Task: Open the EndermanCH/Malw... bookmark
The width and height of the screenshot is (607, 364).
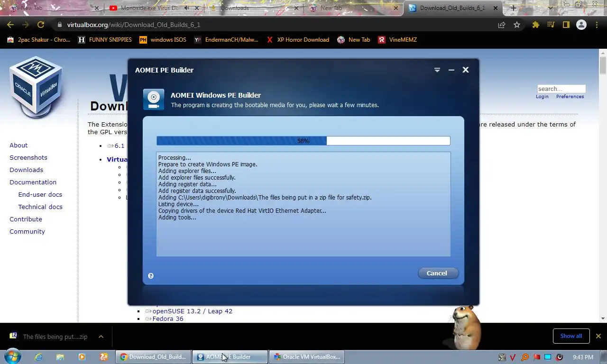Action: 226,40
